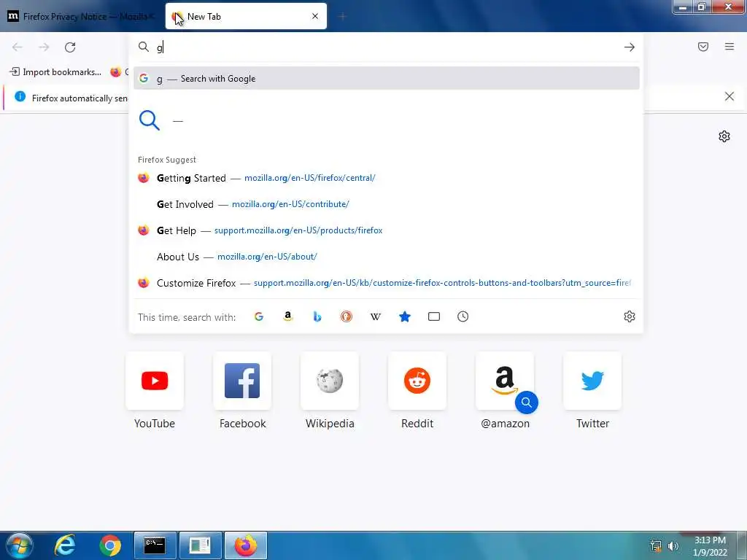Select the New Tab tab
Viewport: 747px width, 560px height.
click(246, 16)
